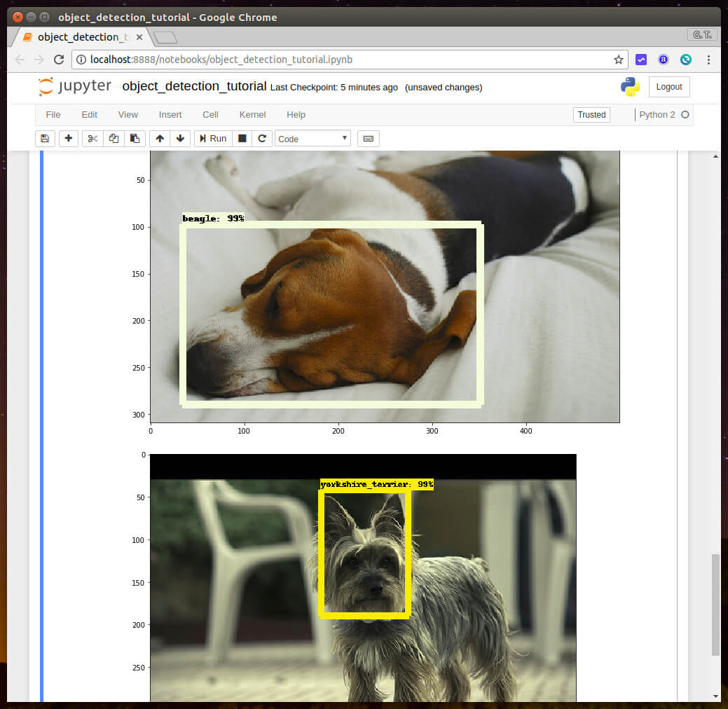Screen dimensions: 728x709
Task: Open the Kernel menu
Action: 252,115
